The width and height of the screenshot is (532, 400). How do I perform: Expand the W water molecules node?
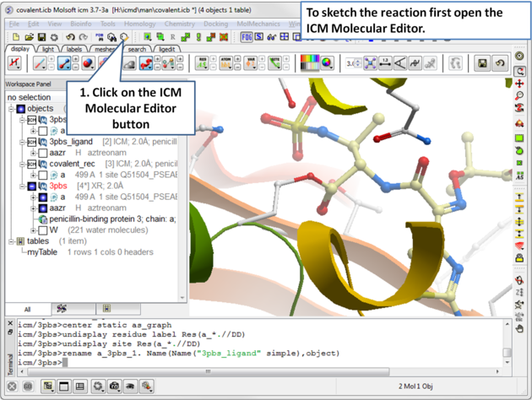point(33,230)
